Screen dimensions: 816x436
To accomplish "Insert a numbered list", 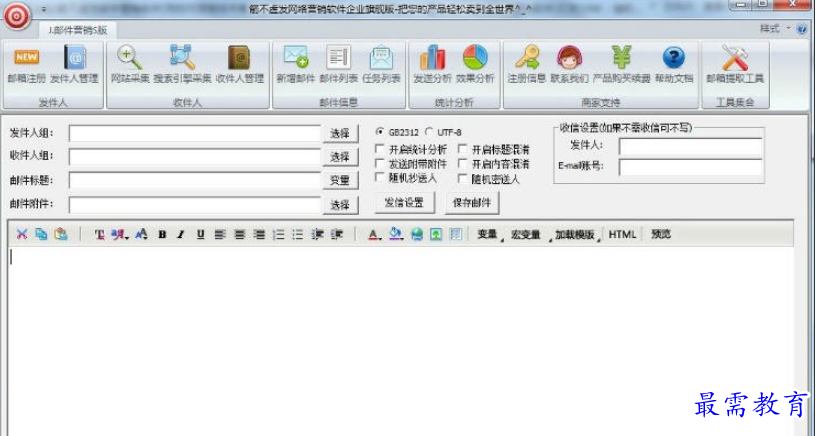I will point(278,235).
